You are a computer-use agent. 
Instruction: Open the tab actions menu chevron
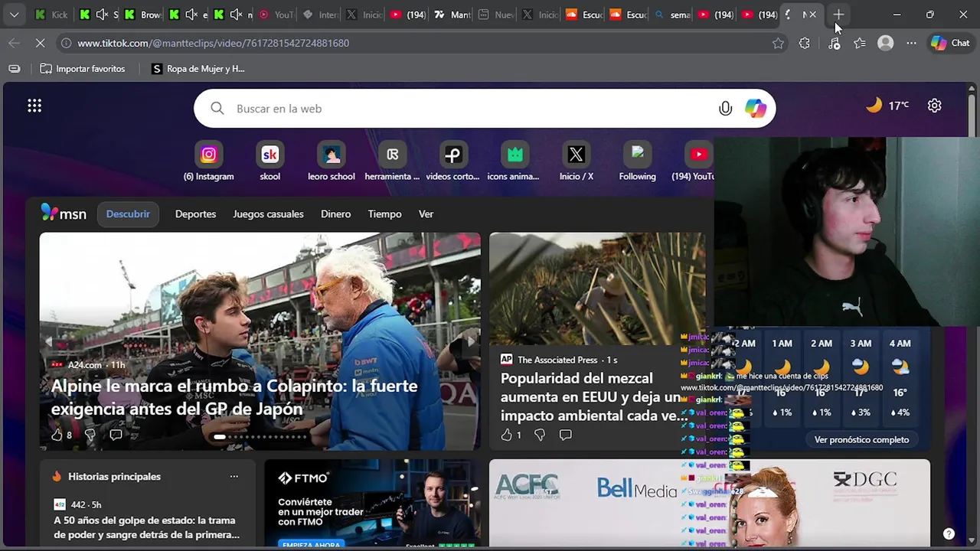(14, 15)
